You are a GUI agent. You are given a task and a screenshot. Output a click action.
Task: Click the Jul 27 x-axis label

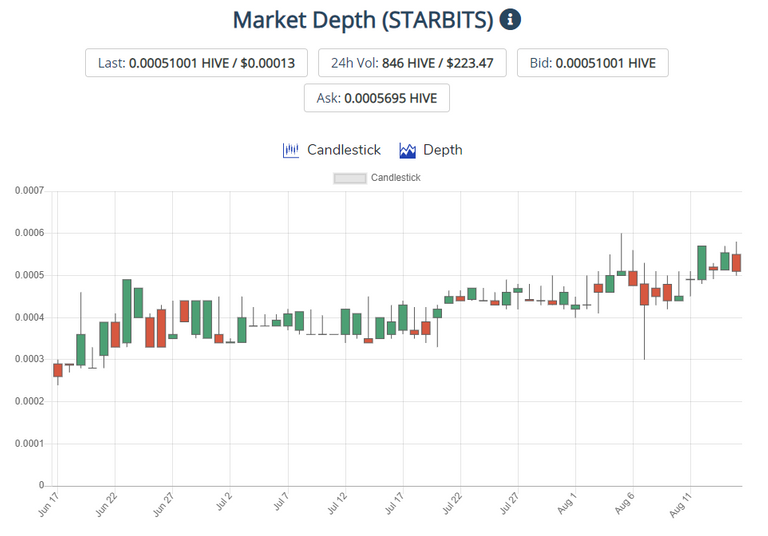tap(509, 504)
